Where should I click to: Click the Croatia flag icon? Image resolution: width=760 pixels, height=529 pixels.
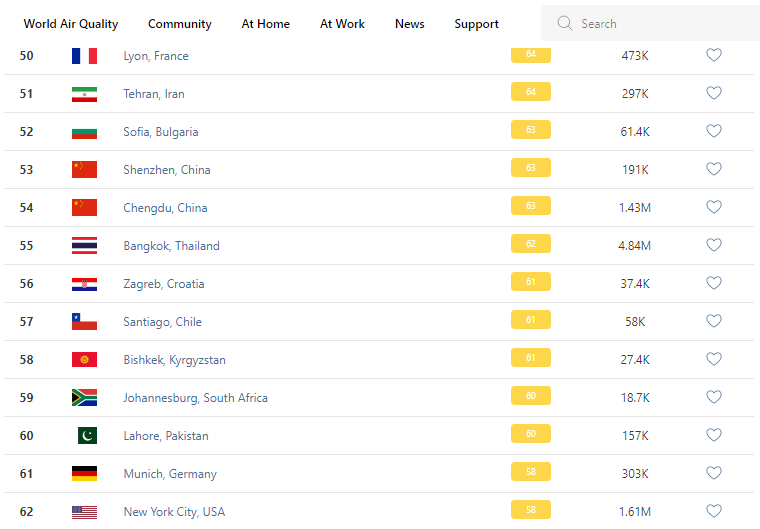(84, 284)
